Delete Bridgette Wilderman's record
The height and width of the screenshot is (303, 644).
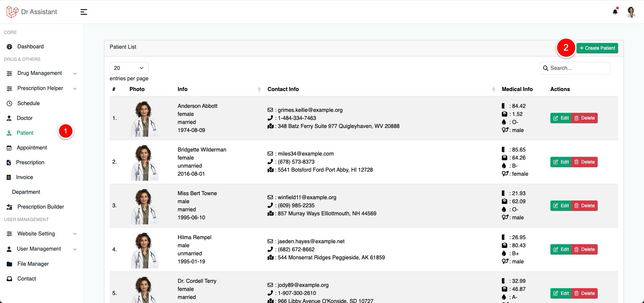point(584,162)
